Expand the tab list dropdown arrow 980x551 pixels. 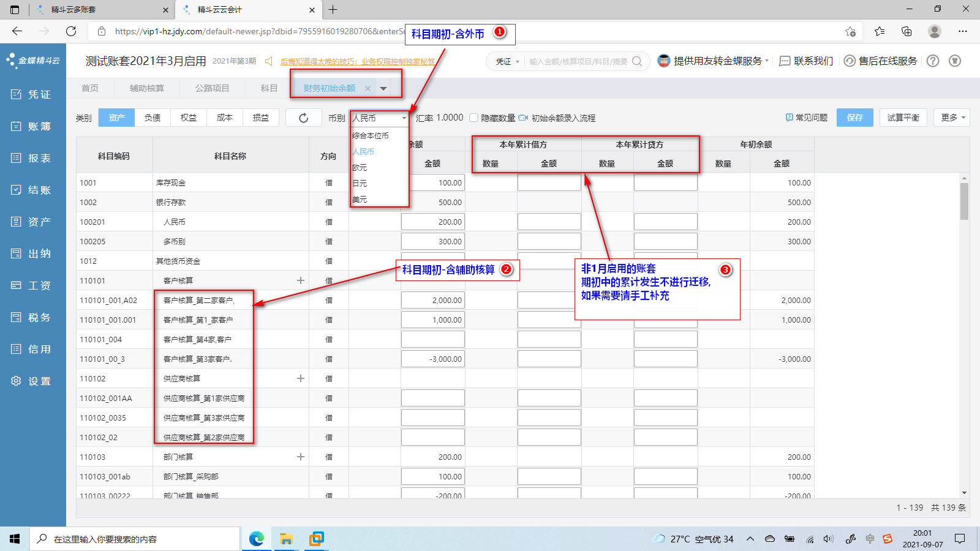click(383, 88)
